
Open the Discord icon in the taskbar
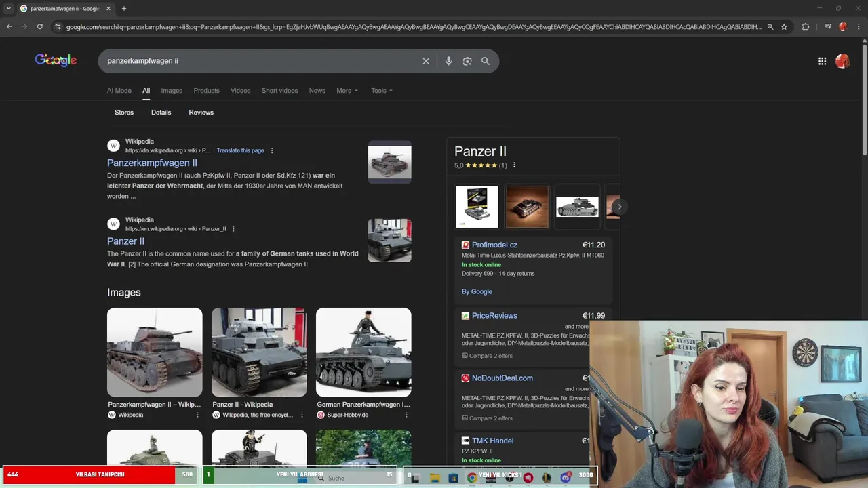coord(566,478)
